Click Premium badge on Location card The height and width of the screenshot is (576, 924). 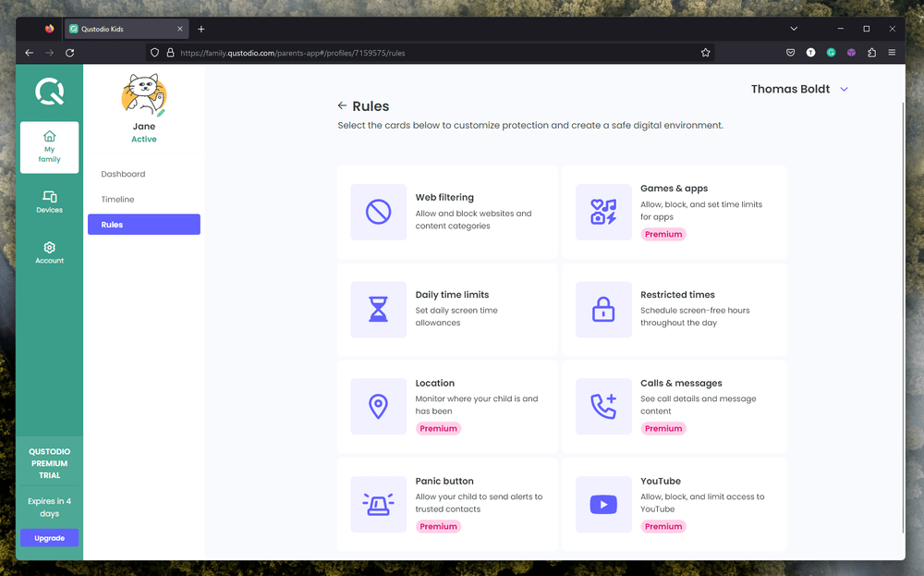pyautogui.click(x=438, y=429)
